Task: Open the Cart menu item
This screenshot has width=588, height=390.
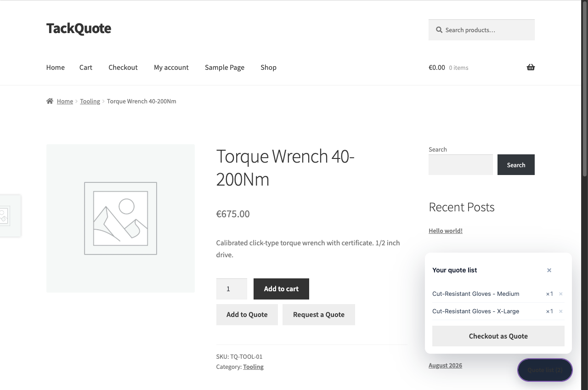Action: [x=86, y=68]
